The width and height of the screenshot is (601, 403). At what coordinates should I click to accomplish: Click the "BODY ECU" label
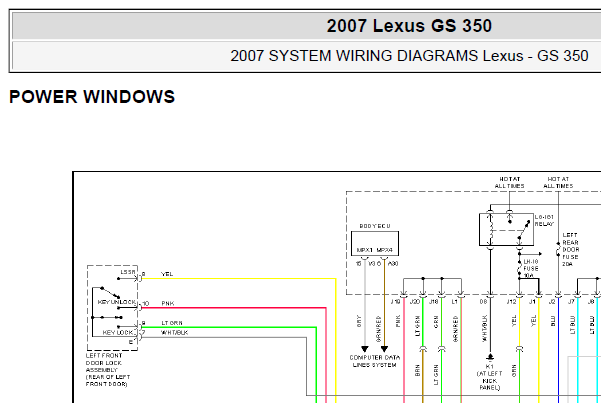pos(374,226)
